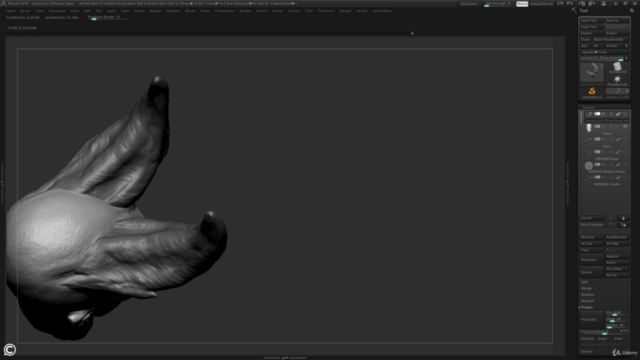Toggle polypaint brush on MERGED Wagon Wheel
The height and width of the screenshot is (360, 640).
coord(618,164)
